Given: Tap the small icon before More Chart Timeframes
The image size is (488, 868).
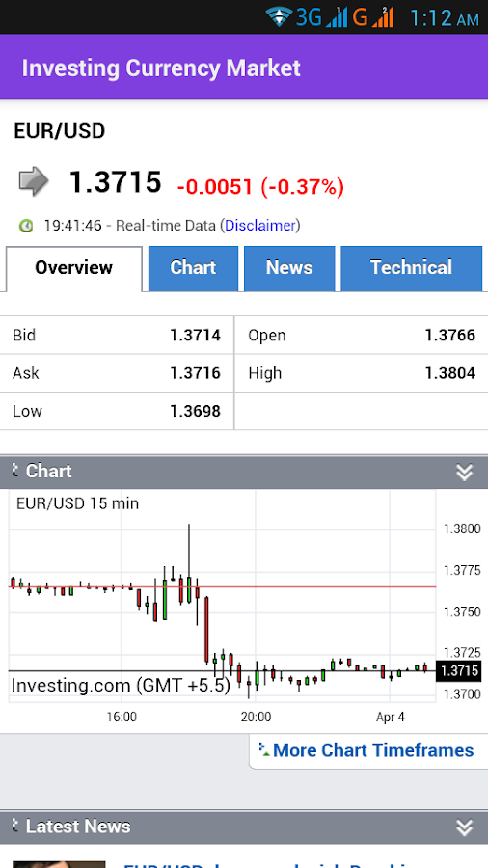Looking at the screenshot, I should click(264, 750).
